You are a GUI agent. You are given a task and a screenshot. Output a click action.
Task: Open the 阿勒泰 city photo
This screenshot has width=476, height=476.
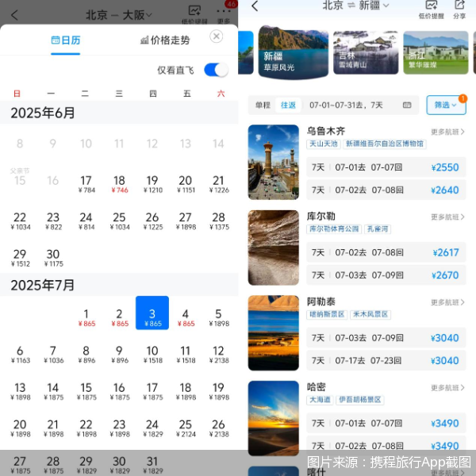click(273, 332)
